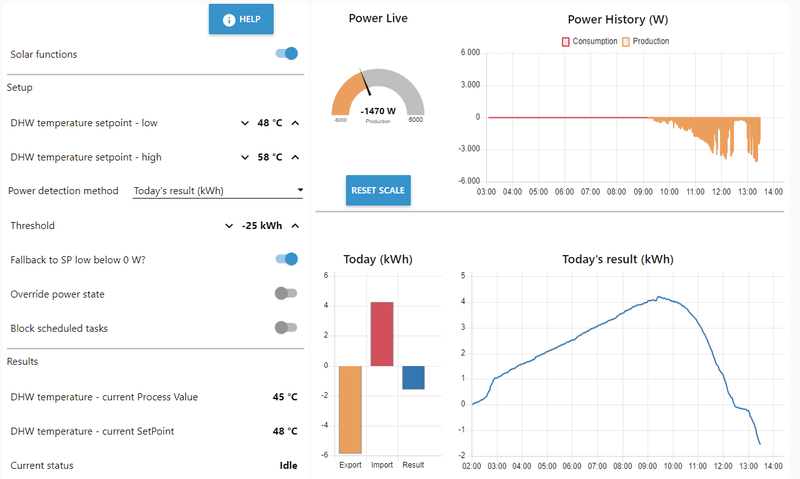Enable Block scheduled tasks switch

coord(286,327)
